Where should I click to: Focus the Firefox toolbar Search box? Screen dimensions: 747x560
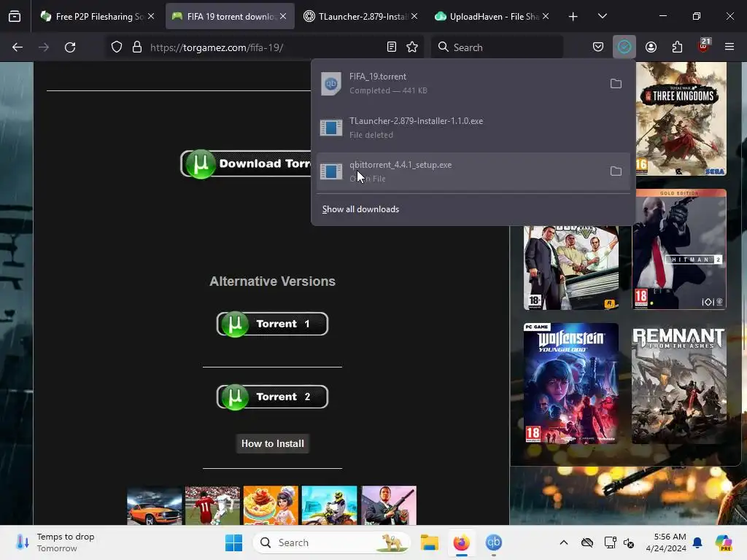coord(497,47)
